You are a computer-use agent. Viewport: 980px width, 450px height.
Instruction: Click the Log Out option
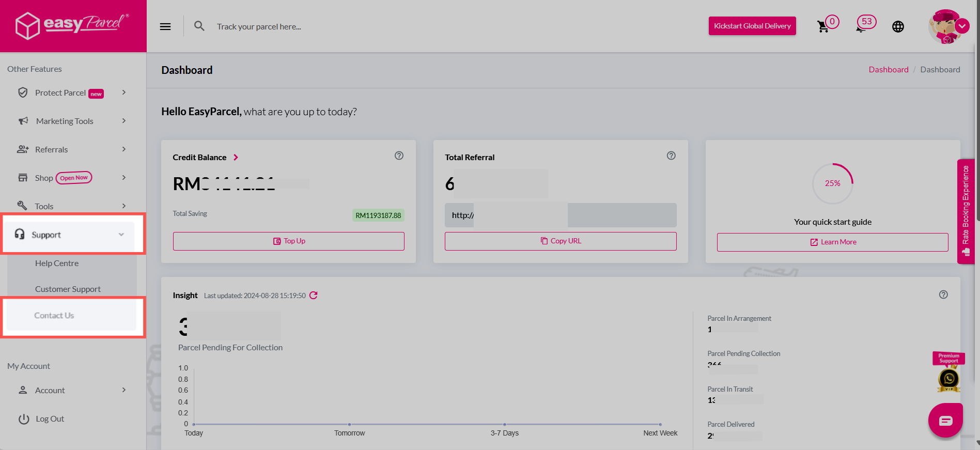click(x=50, y=419)
